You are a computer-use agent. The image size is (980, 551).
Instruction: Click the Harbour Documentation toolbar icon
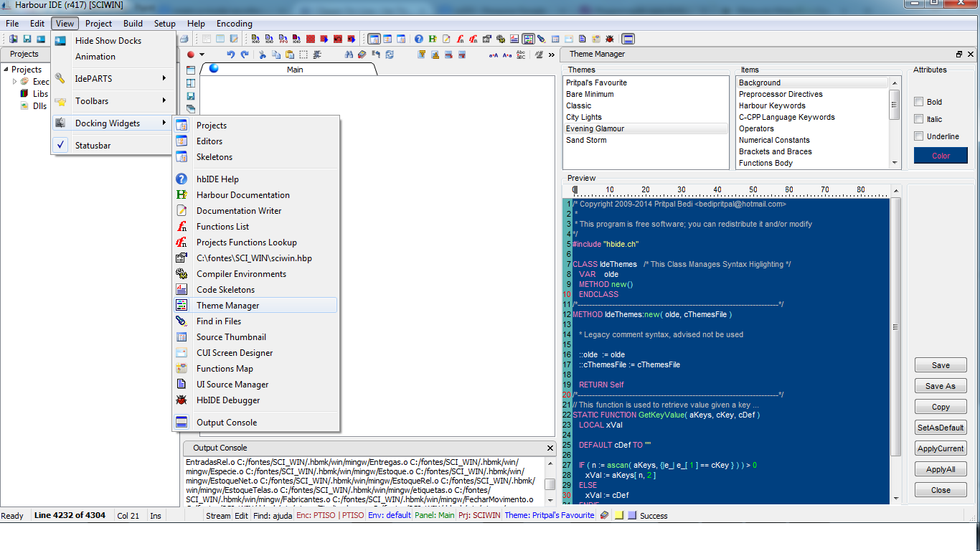click(x=433, y=39)
